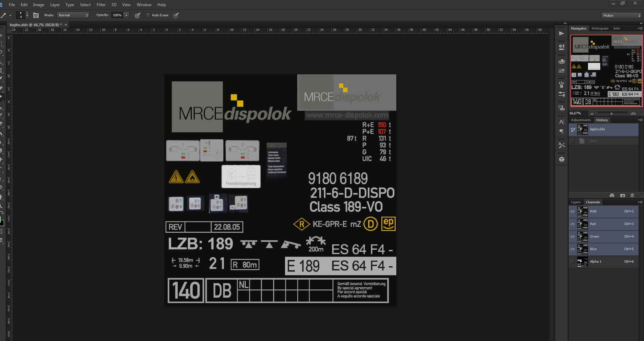Viewport: 644px width, 341px height.
Task: Switch to the Layers tab
Action: tap(575, 202)
